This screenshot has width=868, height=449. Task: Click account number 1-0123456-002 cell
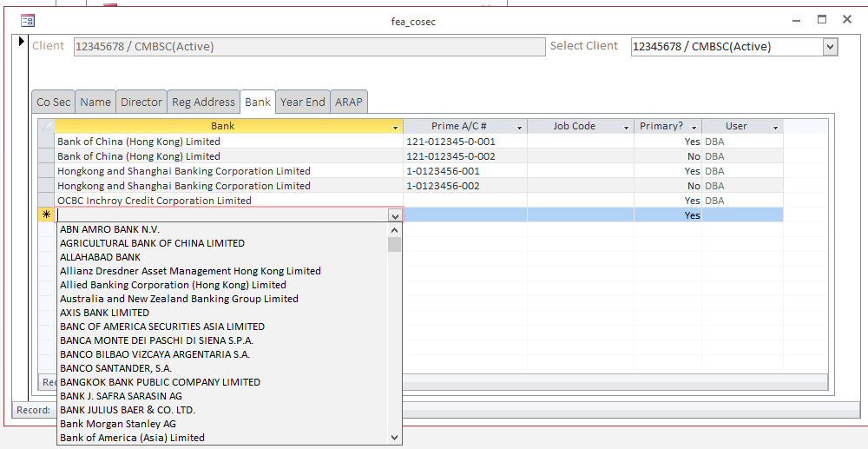[x=465, y=186]
